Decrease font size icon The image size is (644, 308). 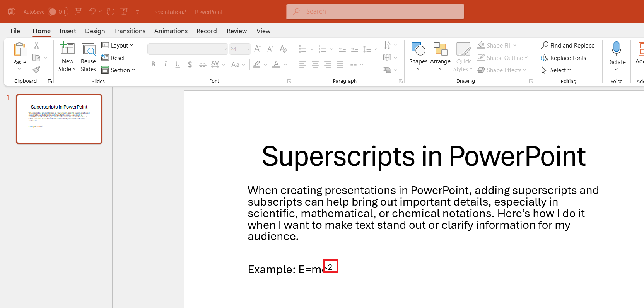pos(270,49)
